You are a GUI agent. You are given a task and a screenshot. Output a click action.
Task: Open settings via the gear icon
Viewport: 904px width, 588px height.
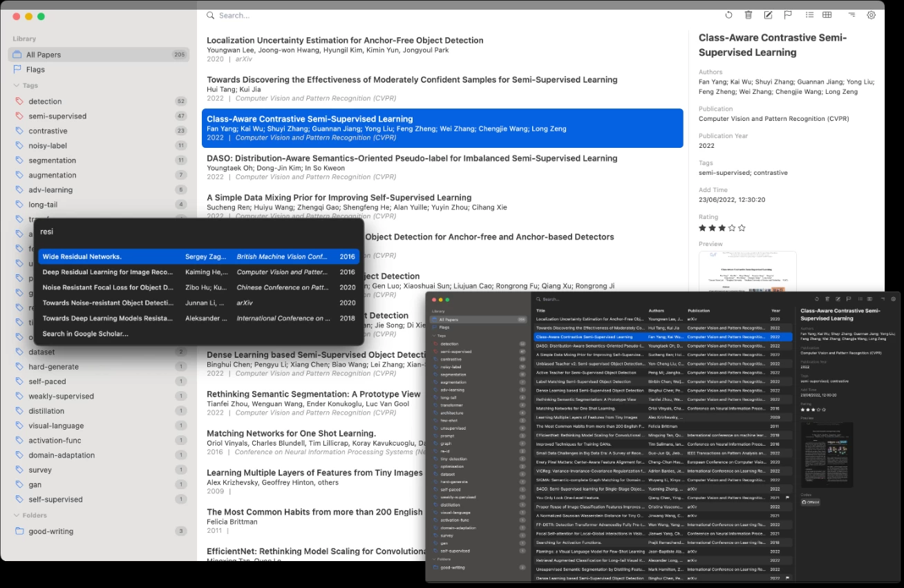coord(871,15)
